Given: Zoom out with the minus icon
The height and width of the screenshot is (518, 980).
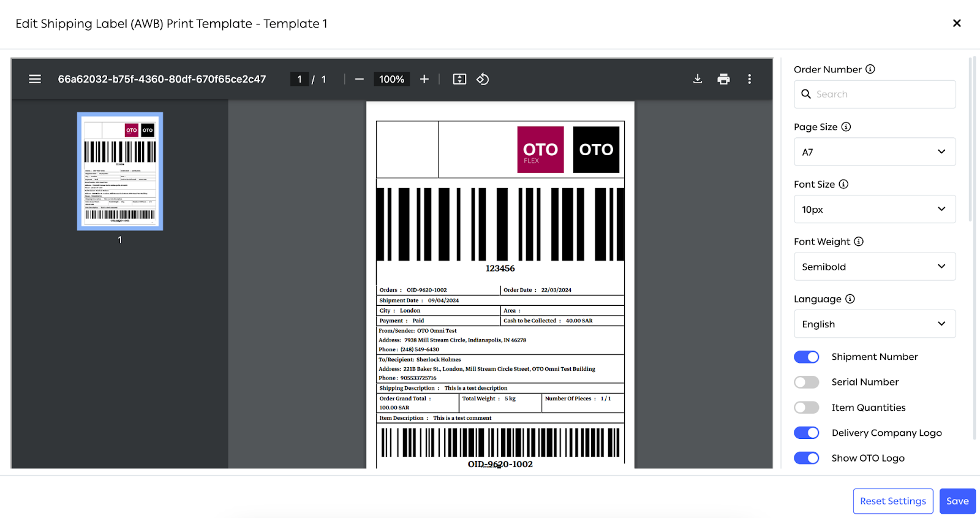Looking at the screenshot, I should pos(360,79).
